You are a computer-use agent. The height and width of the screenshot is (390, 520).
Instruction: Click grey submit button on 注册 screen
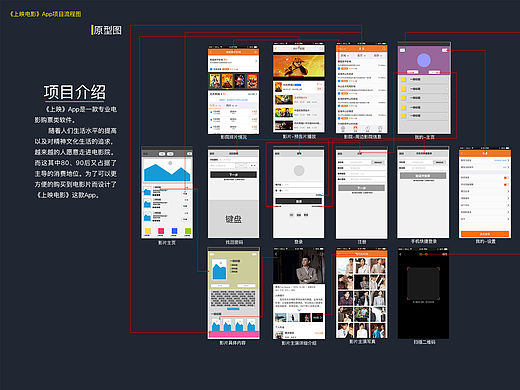tap(361, 188)
